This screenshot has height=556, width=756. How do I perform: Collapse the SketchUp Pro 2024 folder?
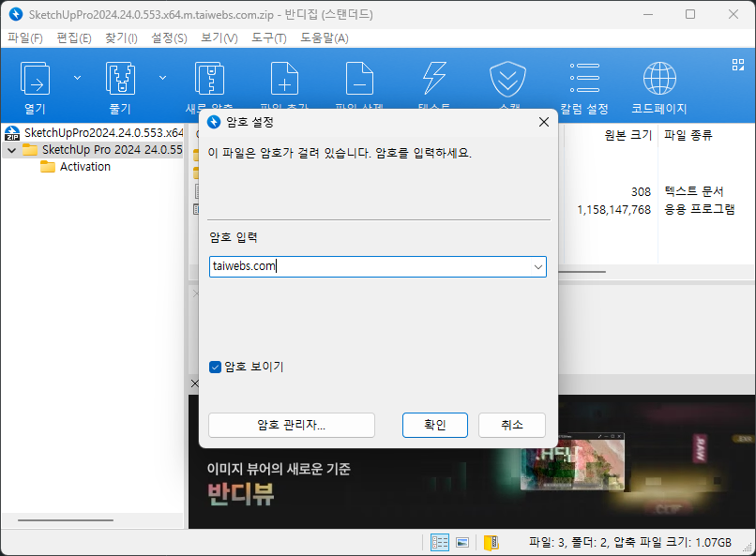12,150
